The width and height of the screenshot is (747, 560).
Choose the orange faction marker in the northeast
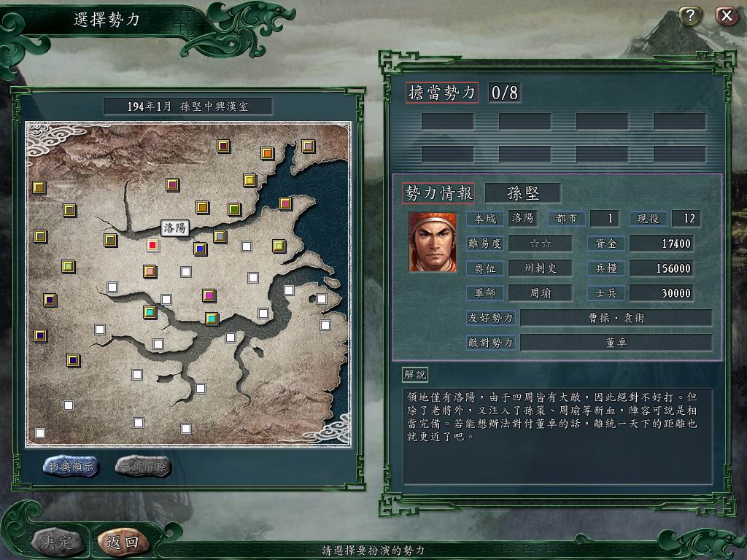[x=267, y=153]
